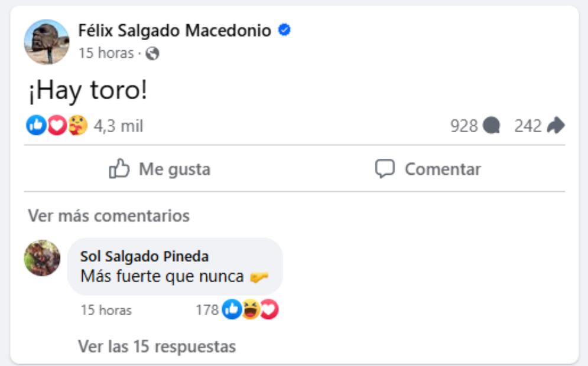The image size is (588, 366).
Task: Click the comment's laughing reaction icon
Action: (x=250, y=309)
